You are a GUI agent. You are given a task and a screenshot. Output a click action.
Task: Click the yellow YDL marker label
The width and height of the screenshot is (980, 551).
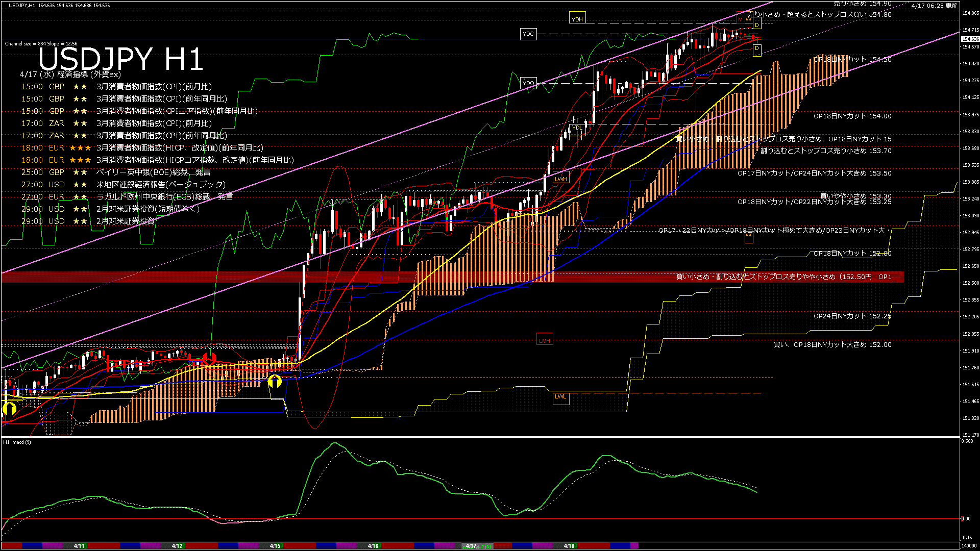[577, 128]
